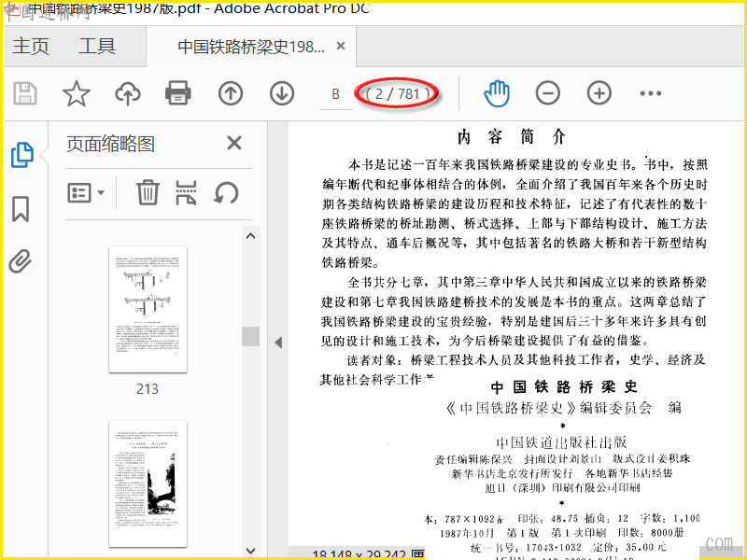The width and height of the screenshot is (747, 560).
Task: Click thumbnail scrollbar down arrow
Action: [x=250, y=551]
